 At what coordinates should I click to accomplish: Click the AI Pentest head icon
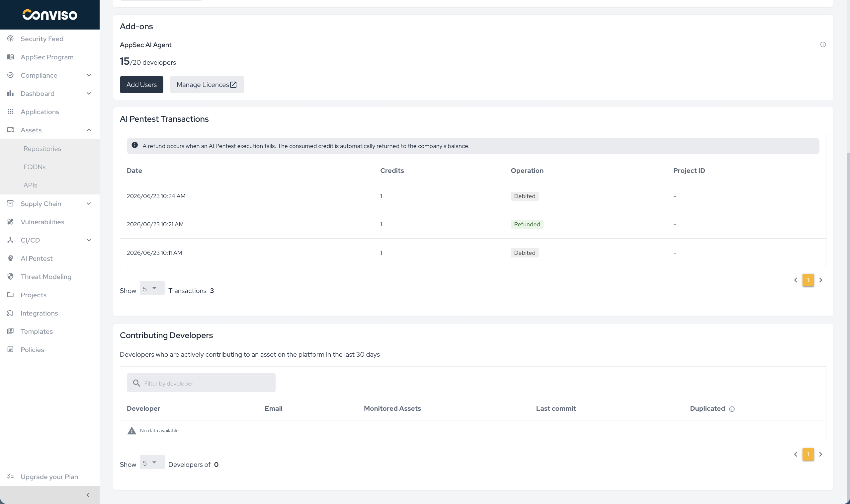pyautogui.click(x=11, y=258)
